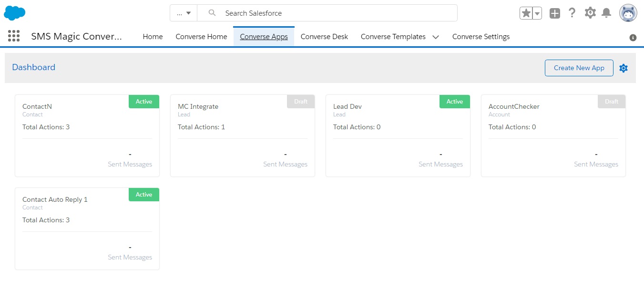Click 'Sent Messages' on MC Integrate card
This screenshot has height=301, width=644.
point(285,164)
